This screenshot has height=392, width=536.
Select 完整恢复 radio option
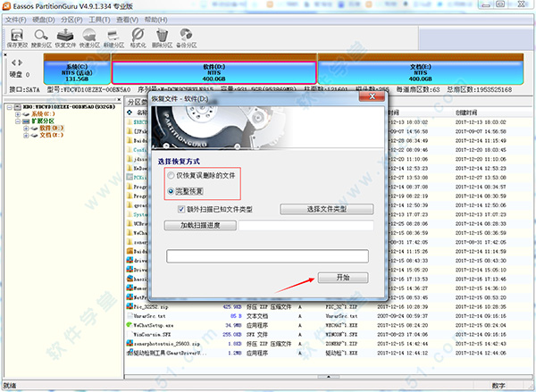click(171, 191)
